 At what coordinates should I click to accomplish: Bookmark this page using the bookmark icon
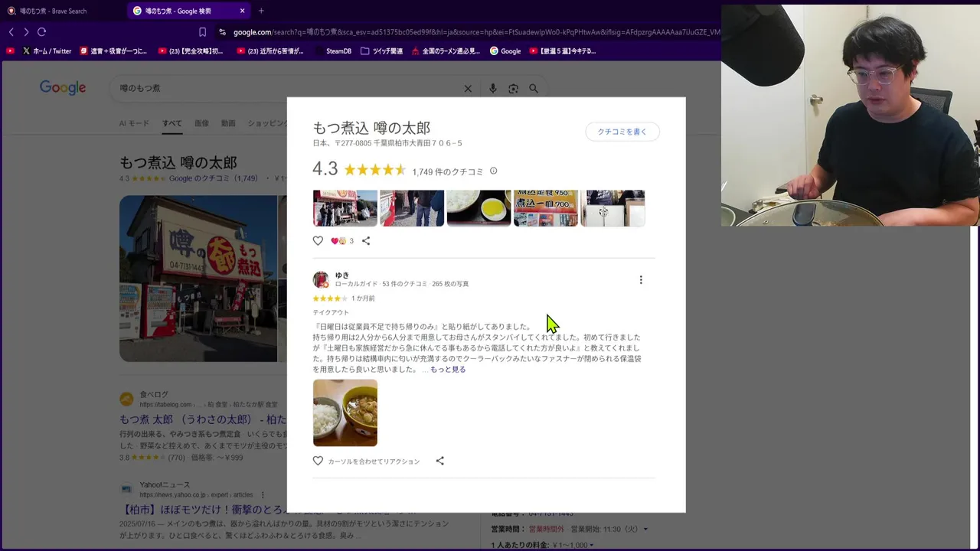(x=202, y=32)
